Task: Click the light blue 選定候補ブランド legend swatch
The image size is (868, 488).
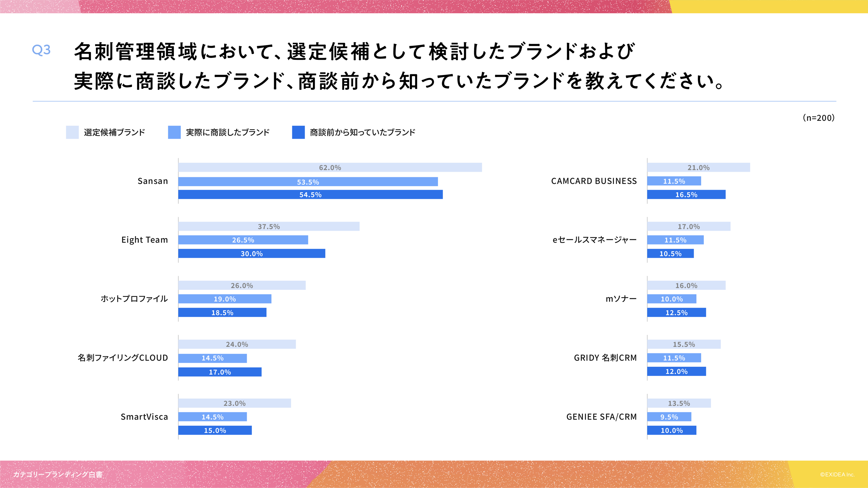Action: [72, 132]
